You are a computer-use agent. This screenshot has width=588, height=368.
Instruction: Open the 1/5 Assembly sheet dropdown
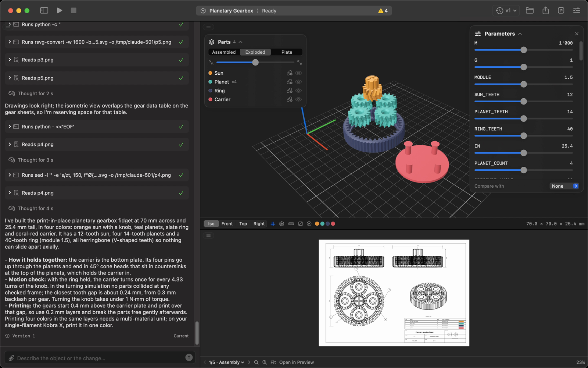pos(226,362)
